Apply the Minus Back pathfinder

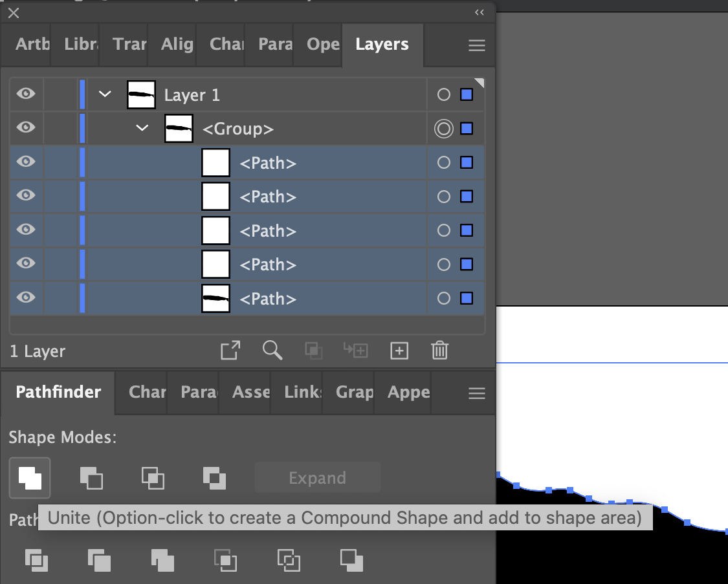click(351, 560)
